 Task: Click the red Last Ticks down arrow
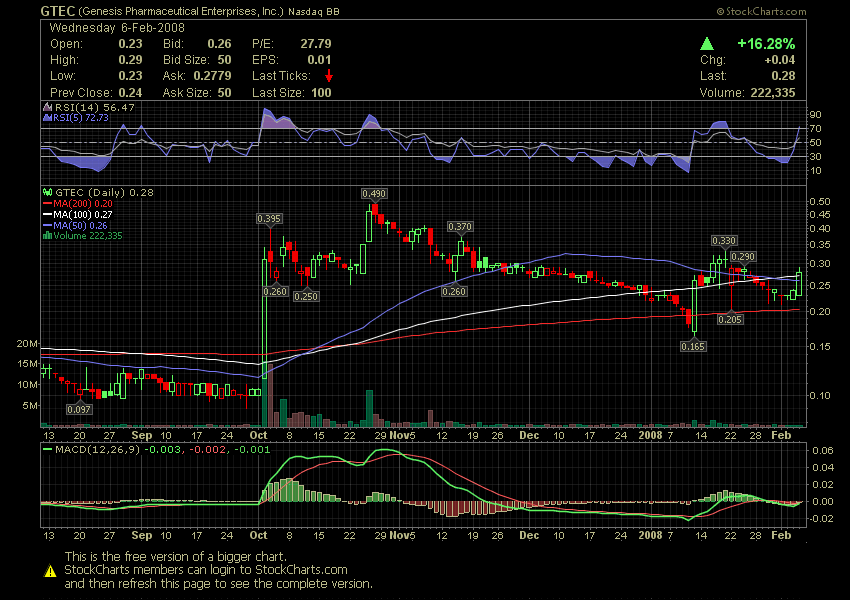coord(329,76)
